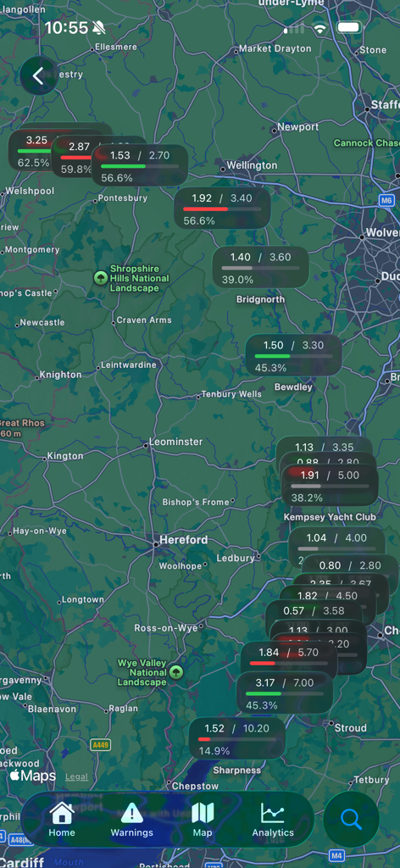Switch to the Map tab

pos(203,820)
